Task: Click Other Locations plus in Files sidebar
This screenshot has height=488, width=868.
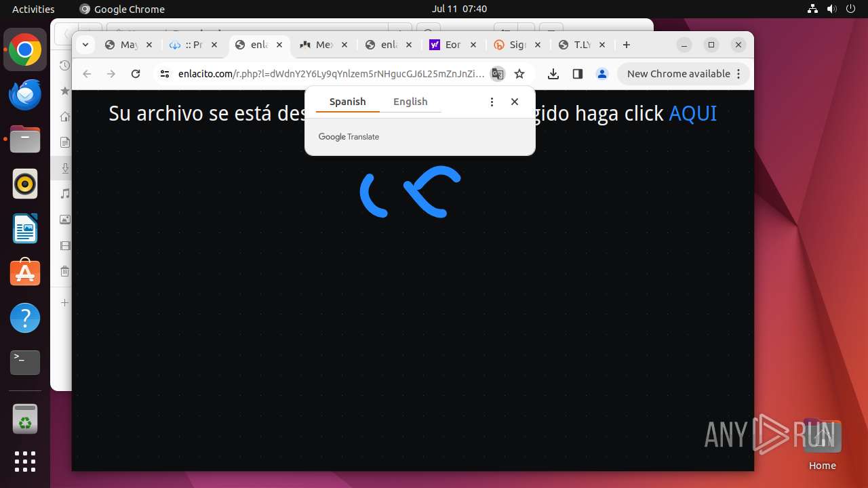Action: [x=64, y=302]
